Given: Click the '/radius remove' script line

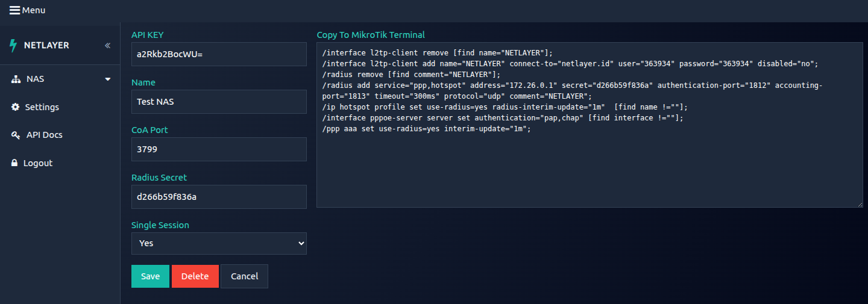Looking at the screenshot, I should 412,75.
